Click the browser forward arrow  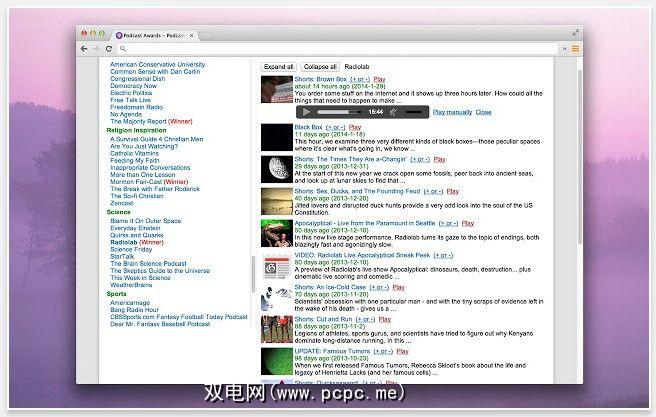tap(96, 49)
